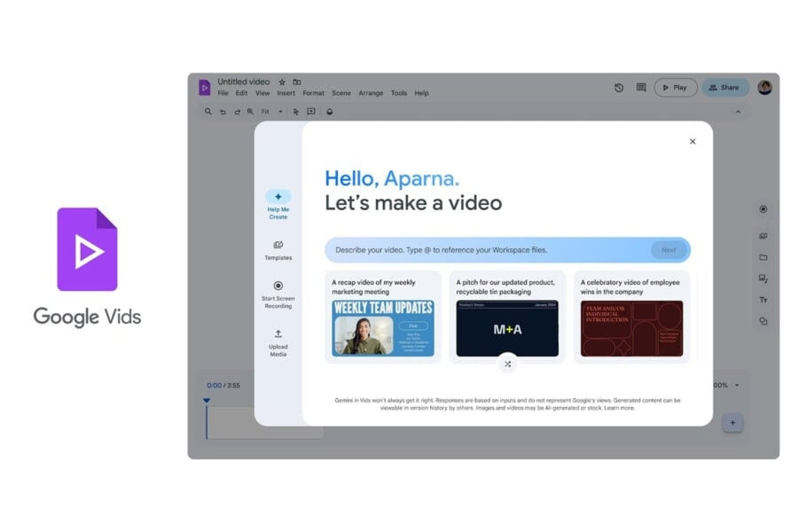Select Help Me Create in dialog sidebar
Image resolution: width=798 pixels, height=532 pixels.
278,205
